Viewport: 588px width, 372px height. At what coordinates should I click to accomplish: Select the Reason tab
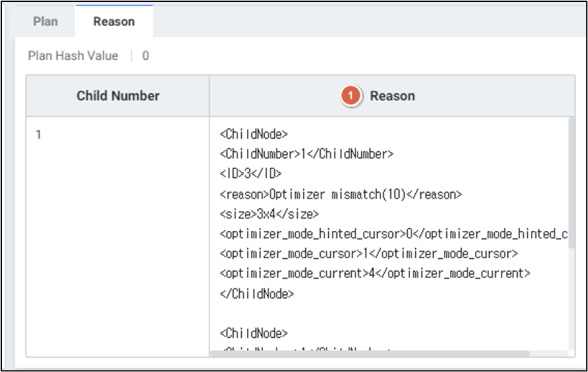click(114, 22)
